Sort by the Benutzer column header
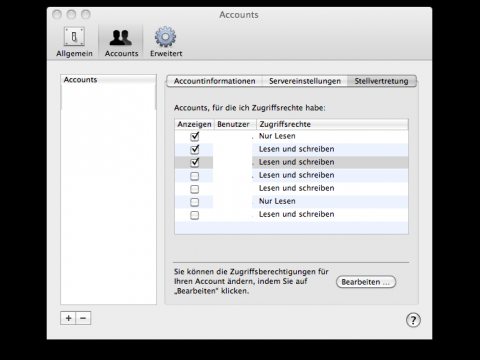Screen dimensions: 480x360 235,124
